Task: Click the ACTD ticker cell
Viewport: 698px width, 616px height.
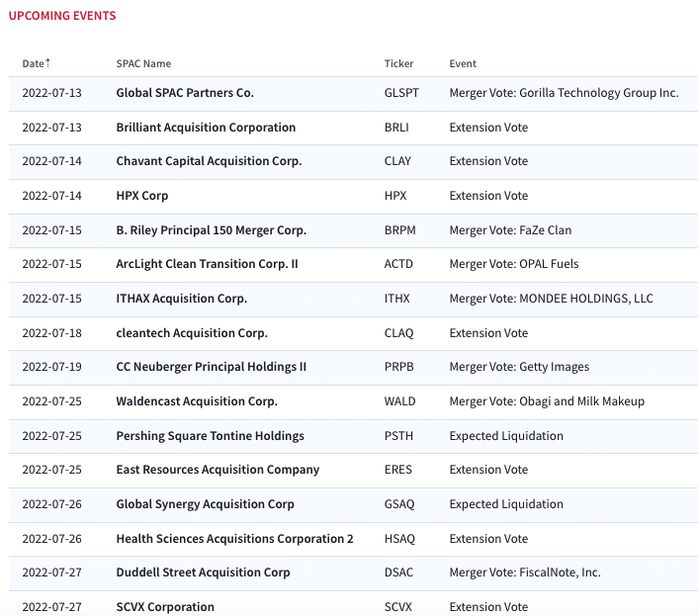Action: tap(398, 264)
